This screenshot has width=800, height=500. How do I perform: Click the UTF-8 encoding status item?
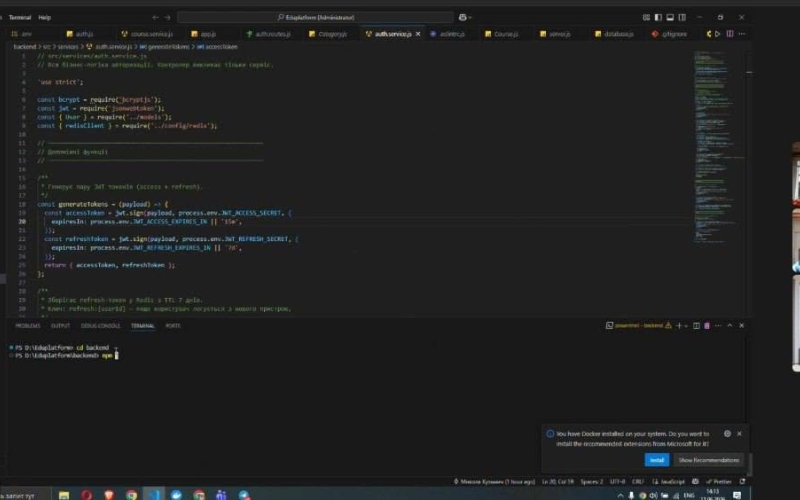pos(617,482)
